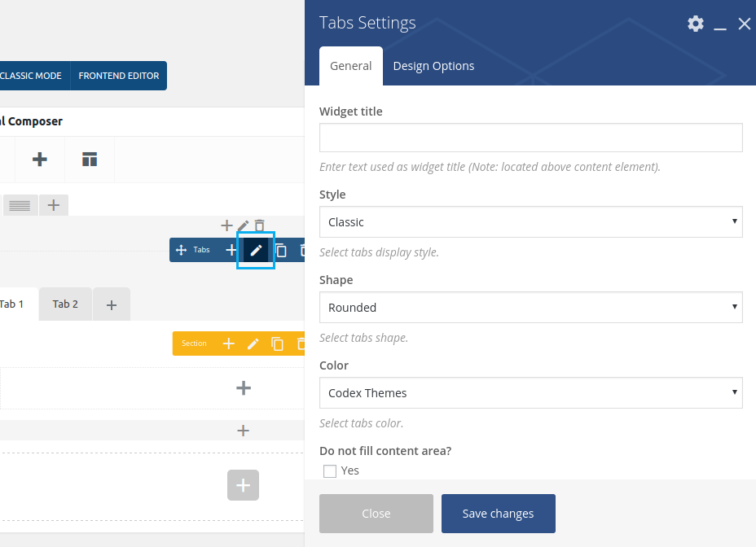Click into the Widget title text field
The width and height of the screenshot is (756, 547).
(530, 138)
